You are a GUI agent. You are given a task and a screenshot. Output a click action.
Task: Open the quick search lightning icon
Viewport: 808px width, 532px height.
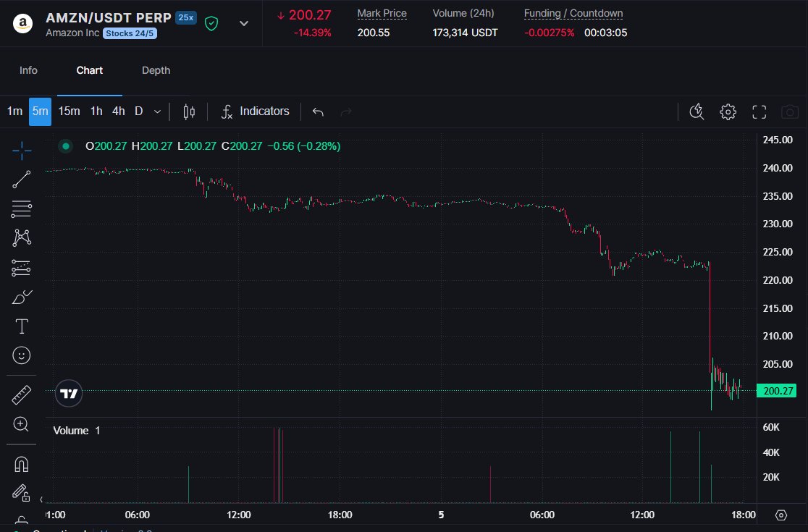point(697,111)
